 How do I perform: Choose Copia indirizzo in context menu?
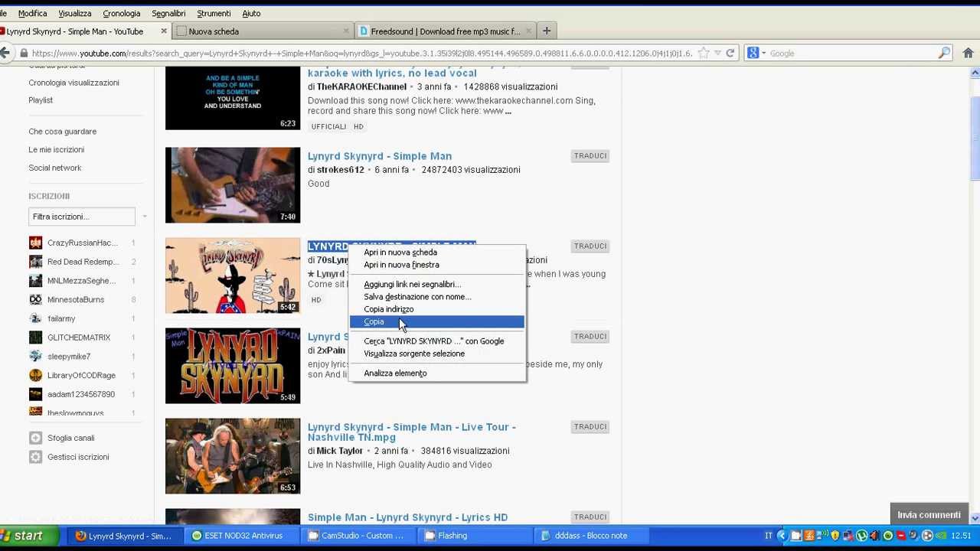[x=436, y=309]
